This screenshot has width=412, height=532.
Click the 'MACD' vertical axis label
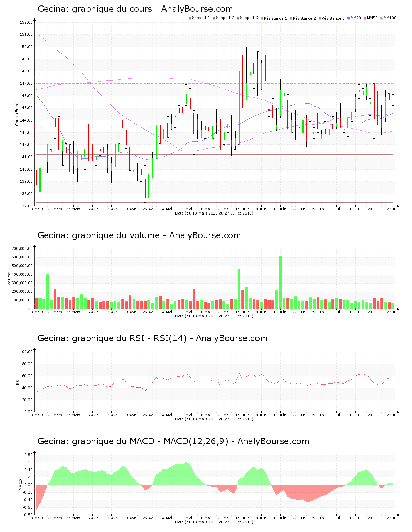click(x=20, y=484)
